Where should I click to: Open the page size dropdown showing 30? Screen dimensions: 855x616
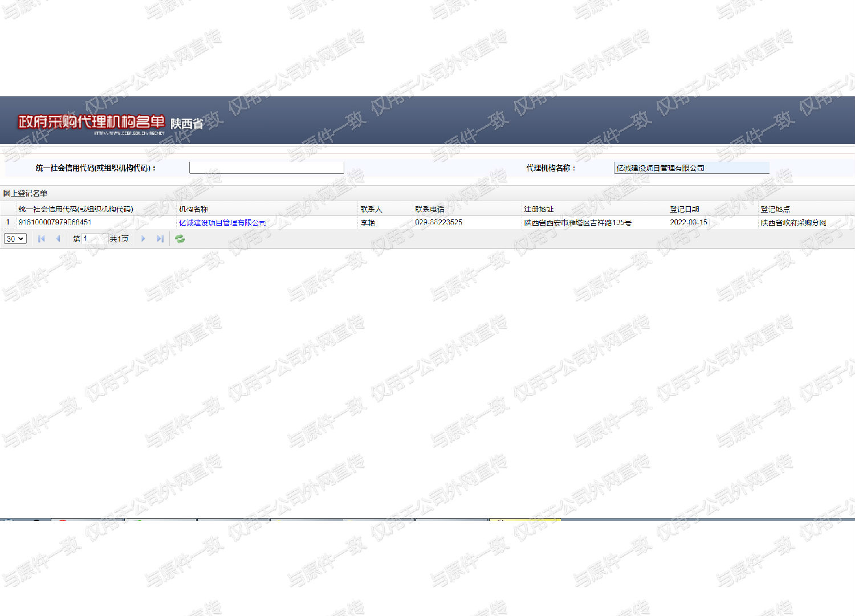coord(15,239)
